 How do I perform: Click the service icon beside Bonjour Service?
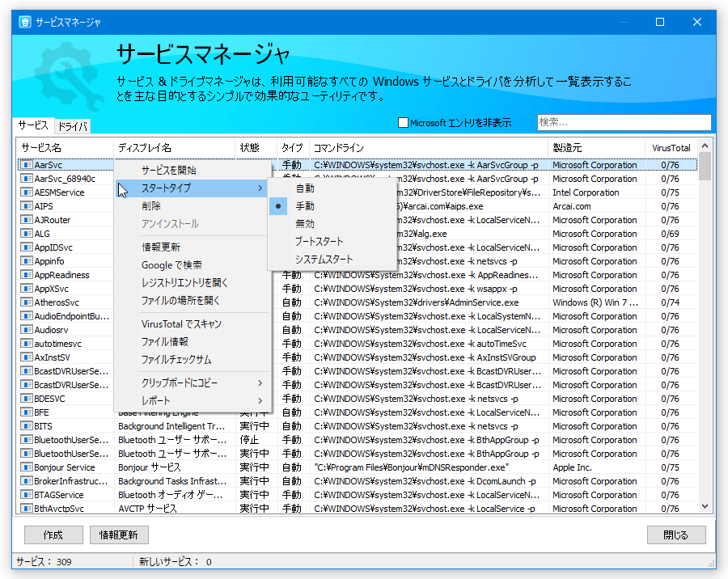[x=27, y=467]
